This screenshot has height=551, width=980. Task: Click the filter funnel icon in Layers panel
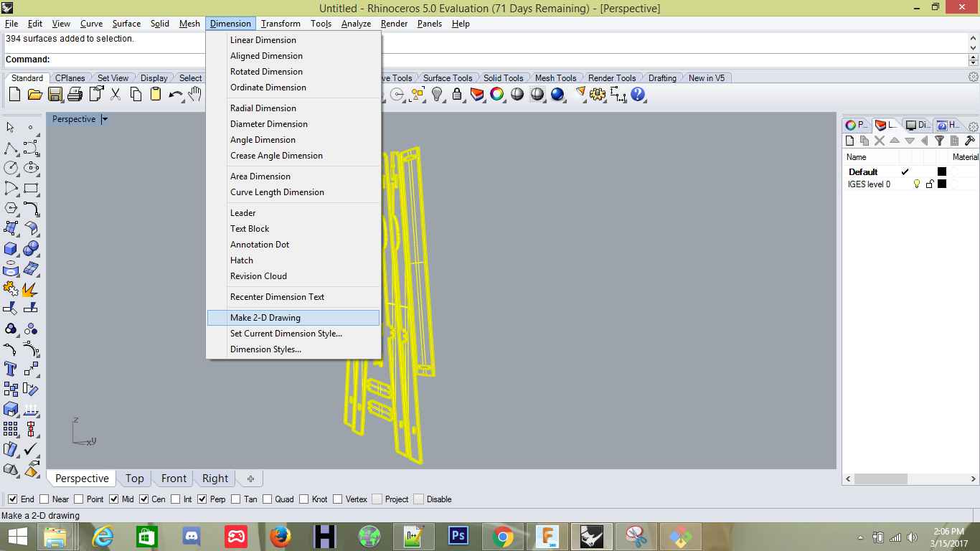(x=939, y=141)
